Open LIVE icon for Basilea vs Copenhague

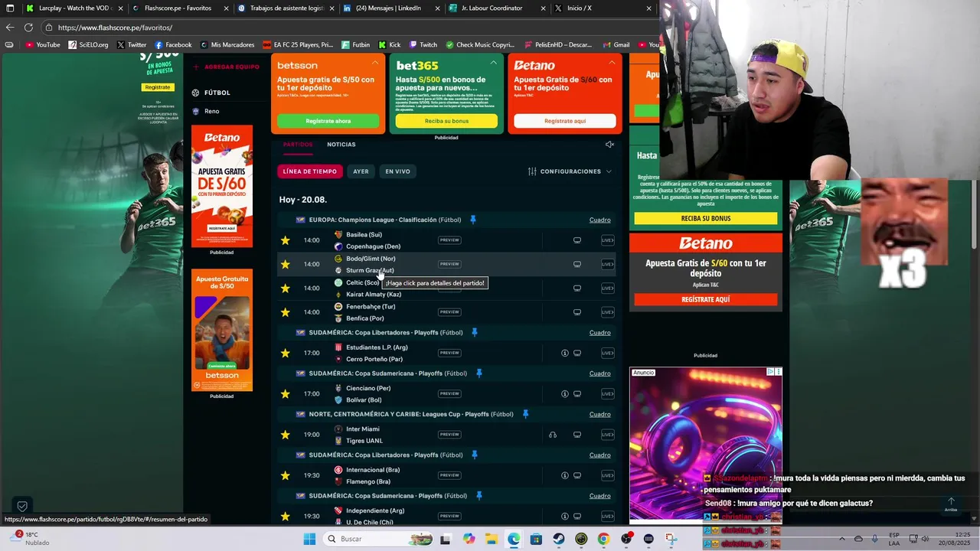(x=608, y=240)
